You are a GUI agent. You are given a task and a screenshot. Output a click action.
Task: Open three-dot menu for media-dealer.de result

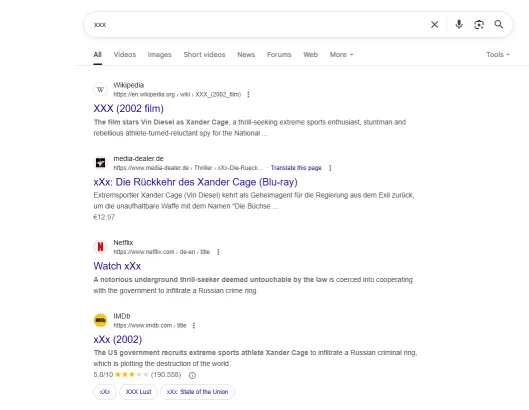[330, 168]
